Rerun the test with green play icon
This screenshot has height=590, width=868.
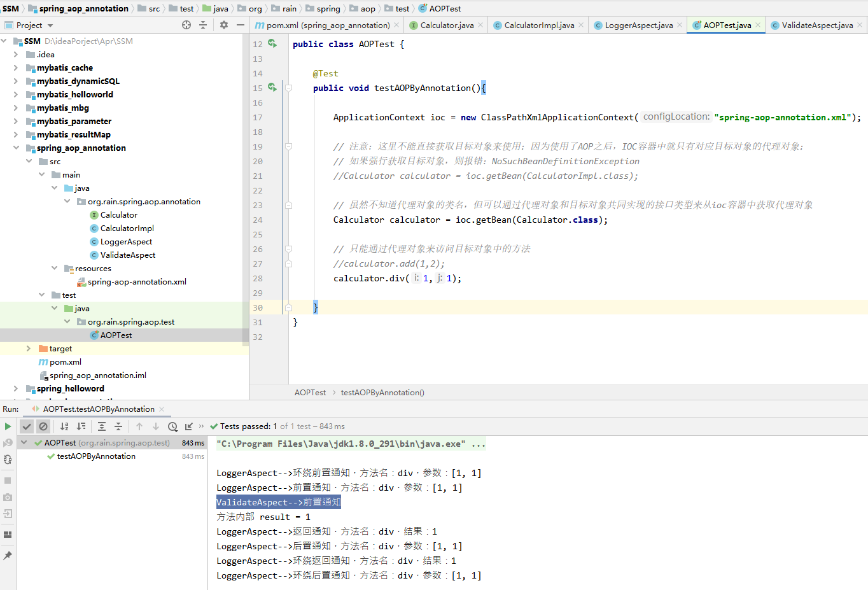click(x=8, y=426)
